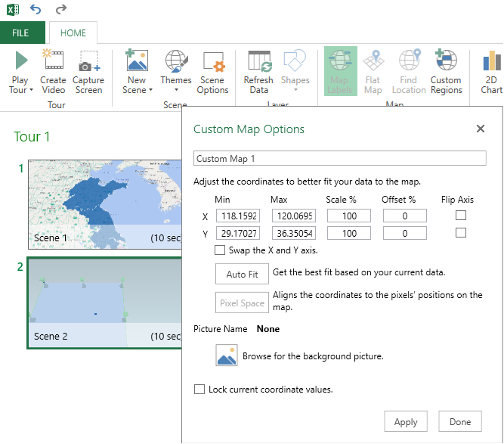The image size is (504, 444).
Task: Redo the last action
Action: [x=60, y=9]
